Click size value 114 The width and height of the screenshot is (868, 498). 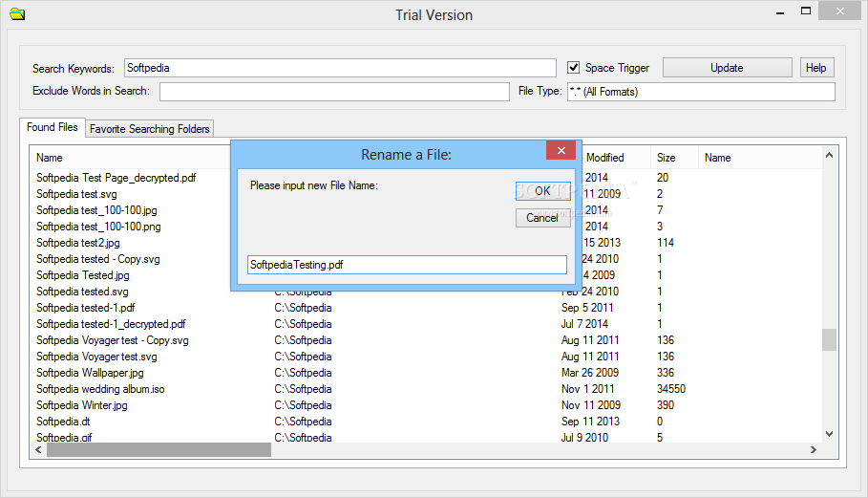(666, 243)
